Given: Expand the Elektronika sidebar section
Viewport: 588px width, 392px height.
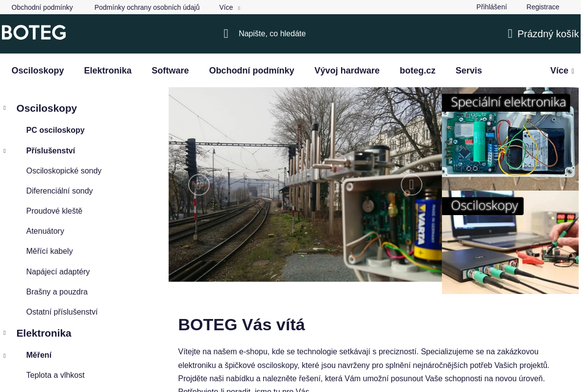Looking at the screenshot, I should [4, 333].
